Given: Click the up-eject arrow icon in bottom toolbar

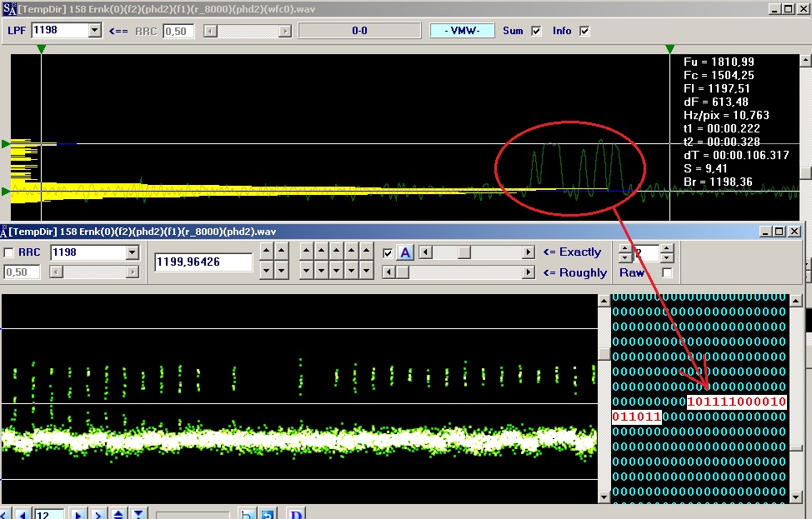Looking at the screenshot, I should [x=118, y=514].
